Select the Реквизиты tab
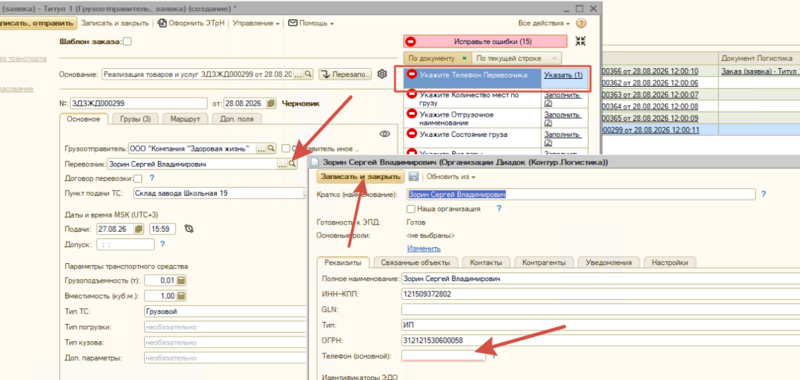Screen dimensions: 800x380 tap(342, 262)
